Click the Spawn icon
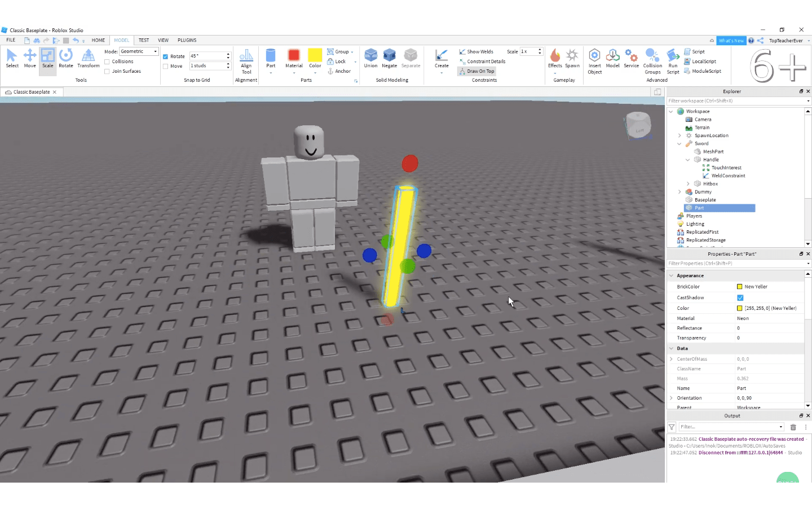The height and width of the screenshot is (508, 812). click(572, 58)
